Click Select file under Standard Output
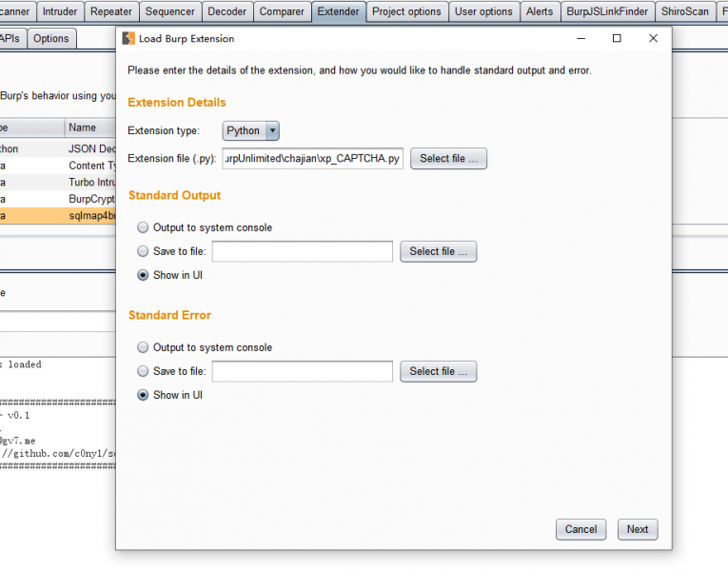 click(x=438, y=251)
